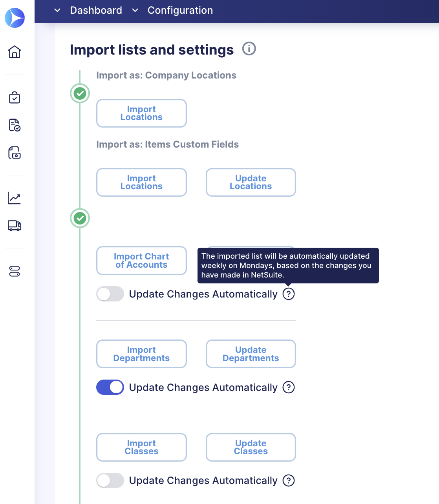Select Configuration in the top navigation
The height and width of the screenshot is (504, 439).
pyautogui.click(x=180, y=11)
